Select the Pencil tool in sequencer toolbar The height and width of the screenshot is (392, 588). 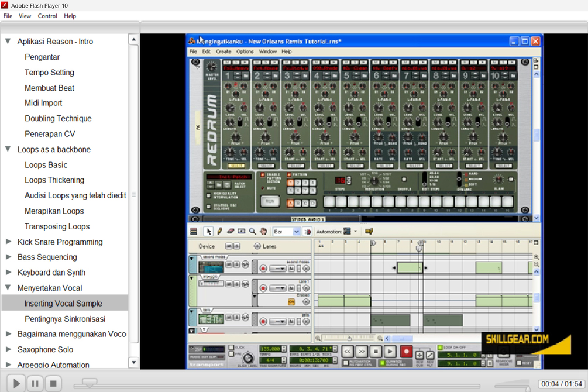220,232
